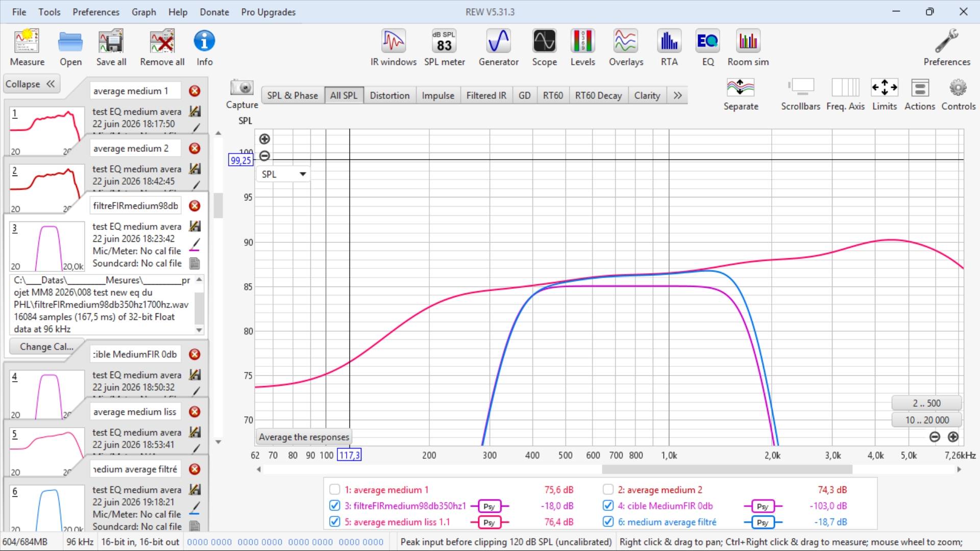This screenshot has width=980, height=551.
Task: Toggle the Freq. Axis icon
Action: point(846,94)
